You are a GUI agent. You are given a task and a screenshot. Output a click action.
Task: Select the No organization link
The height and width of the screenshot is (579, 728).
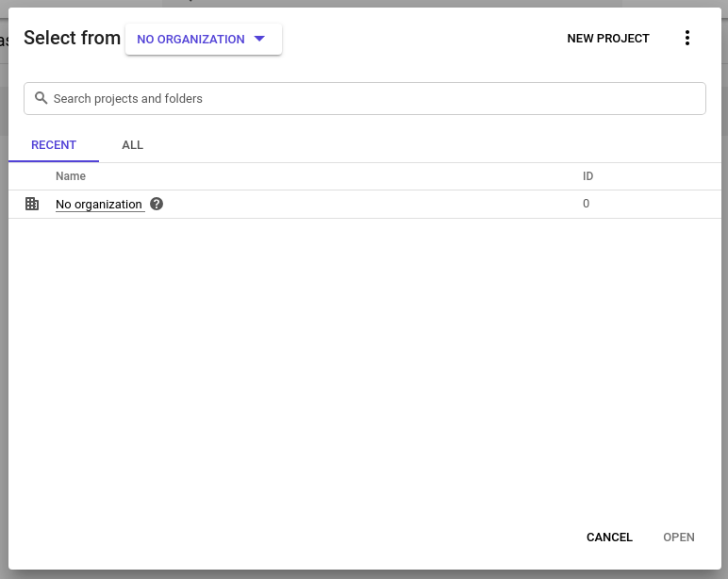tap(99, 205)
